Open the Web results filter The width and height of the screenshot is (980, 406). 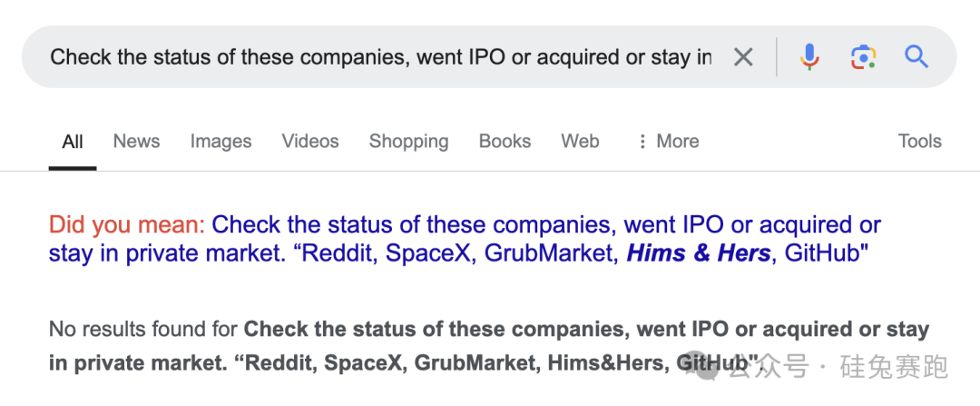coord(580,142)
